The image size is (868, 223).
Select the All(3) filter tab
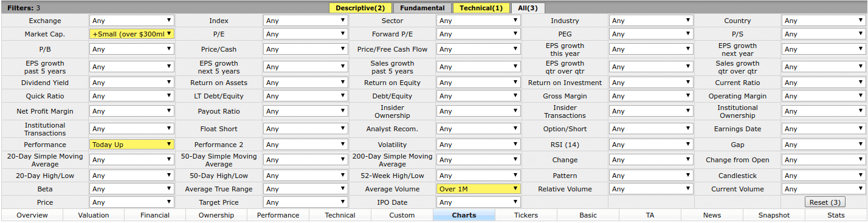click(528, 8)
